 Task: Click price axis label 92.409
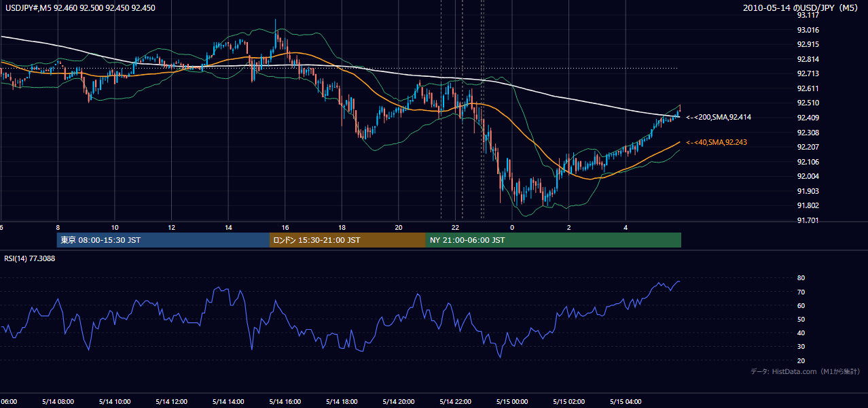pos(808,118)
